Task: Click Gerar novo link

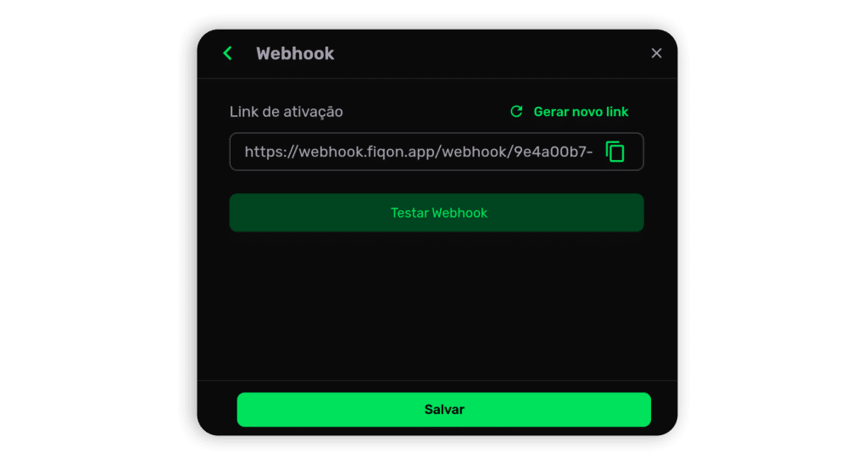Action: tap(581, 112)
